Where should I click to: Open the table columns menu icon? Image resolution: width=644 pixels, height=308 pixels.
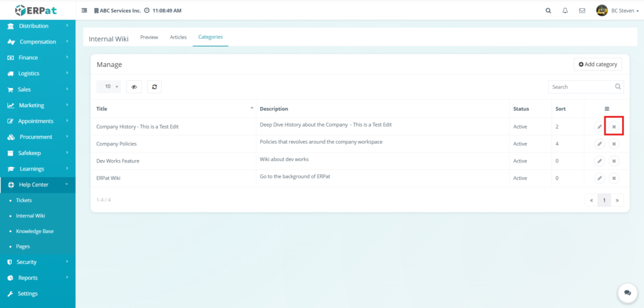pos(606,109)
